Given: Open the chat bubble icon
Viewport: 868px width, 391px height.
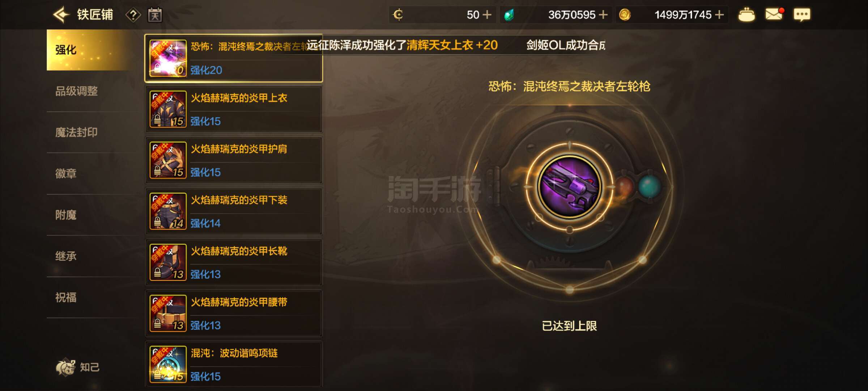Looking at the screenshot, I should [802, 15].
